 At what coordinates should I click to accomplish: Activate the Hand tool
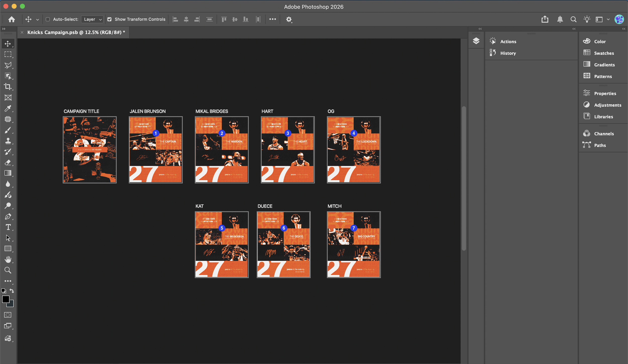[x=8, y=259]
